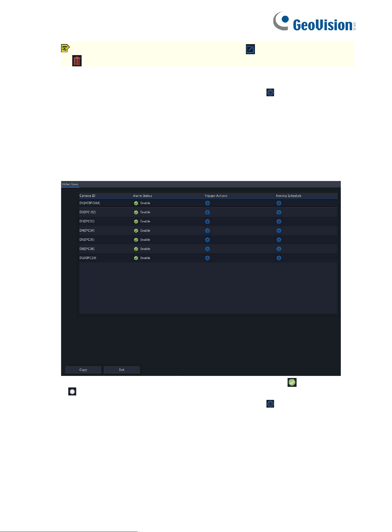Click the Camera ID column header
The image size is (392, 532).
[x=87, y=196]
